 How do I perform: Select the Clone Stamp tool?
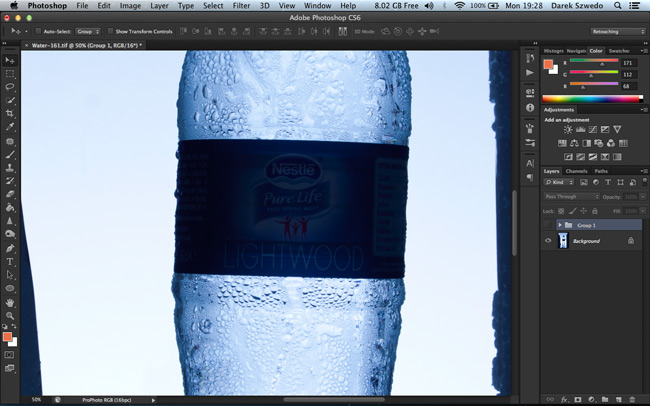click(10, 168)
